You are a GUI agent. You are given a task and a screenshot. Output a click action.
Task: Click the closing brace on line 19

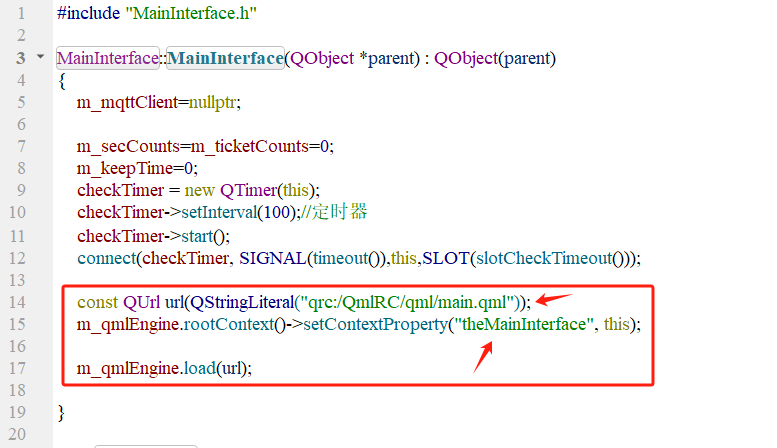point(61,412)
